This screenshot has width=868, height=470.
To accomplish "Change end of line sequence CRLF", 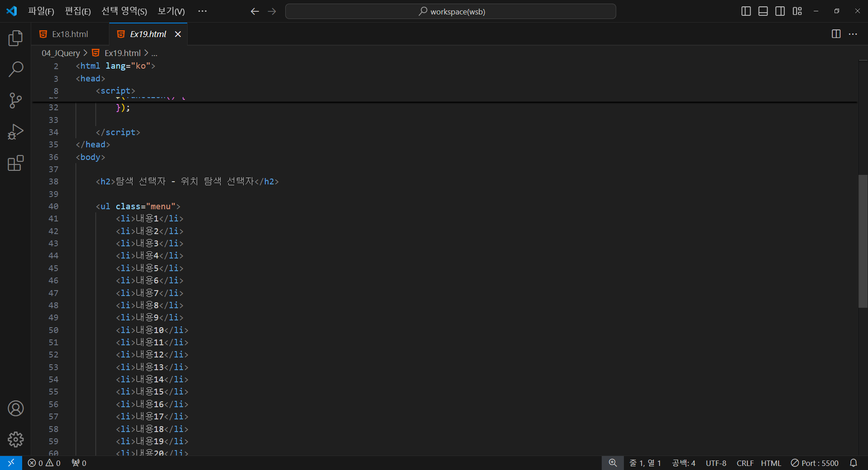I will coord(745,463).
